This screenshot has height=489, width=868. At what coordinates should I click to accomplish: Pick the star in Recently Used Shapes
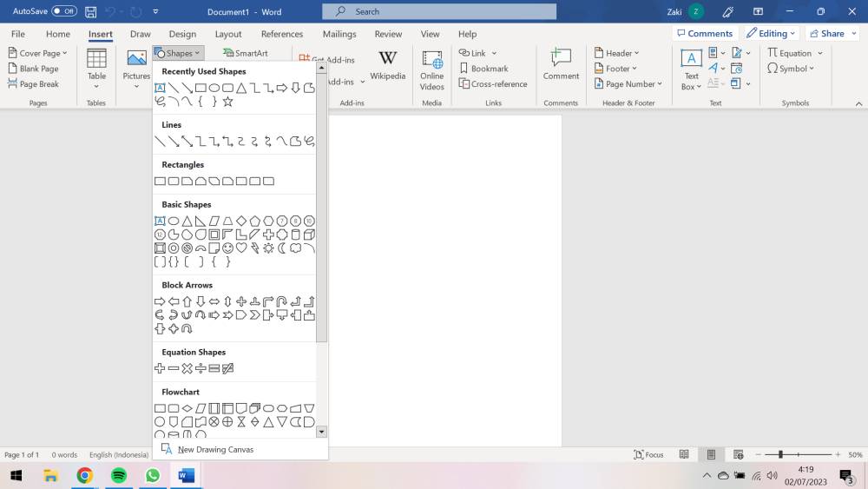pyautogui.click(x=227, y=102)
